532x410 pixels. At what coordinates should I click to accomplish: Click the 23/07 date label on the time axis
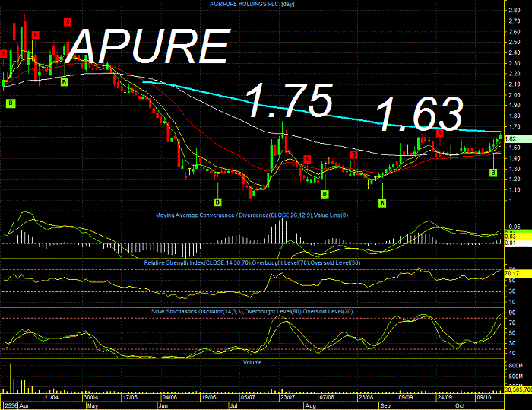(287, 397)
